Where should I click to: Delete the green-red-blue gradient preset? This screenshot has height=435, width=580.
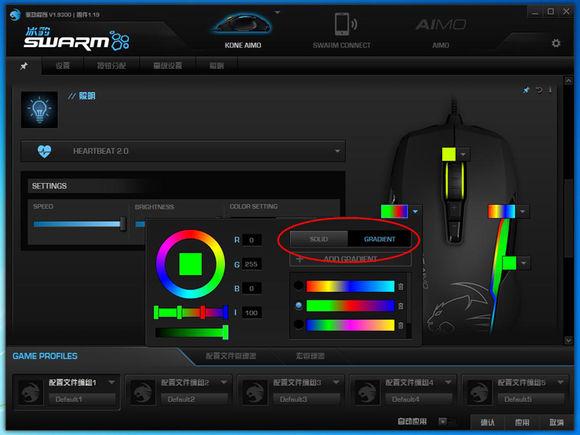click(401, 306)
